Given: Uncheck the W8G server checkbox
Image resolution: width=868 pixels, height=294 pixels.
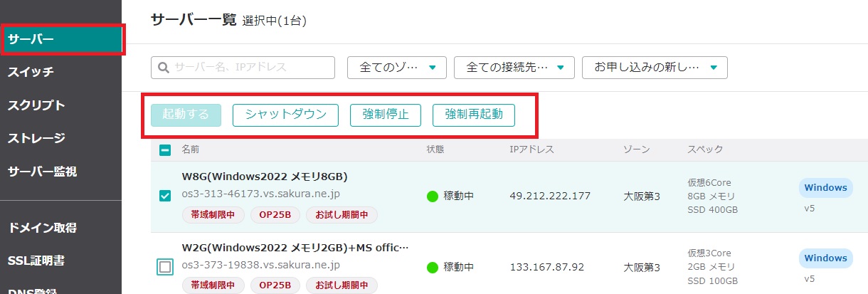Looking at the screenshot, I should coord(165,196).
